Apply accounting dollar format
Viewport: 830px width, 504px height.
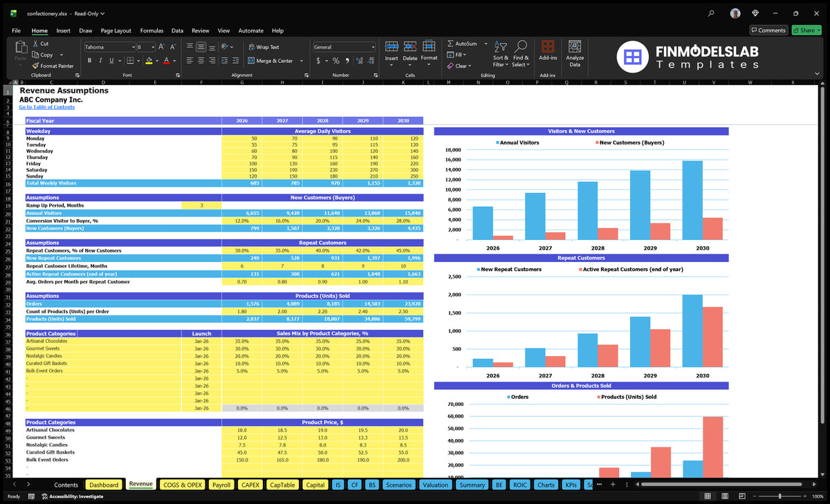pos(318,61)
